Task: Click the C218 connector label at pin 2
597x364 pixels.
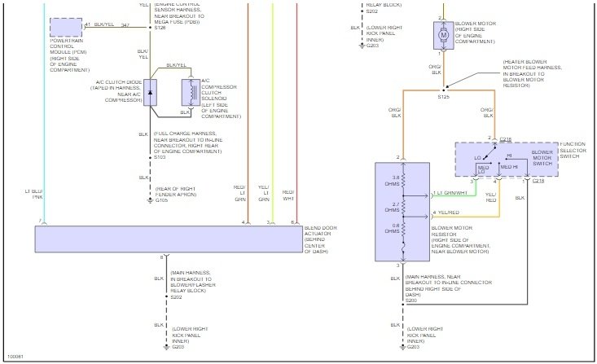Action: (x=505, y=139)
